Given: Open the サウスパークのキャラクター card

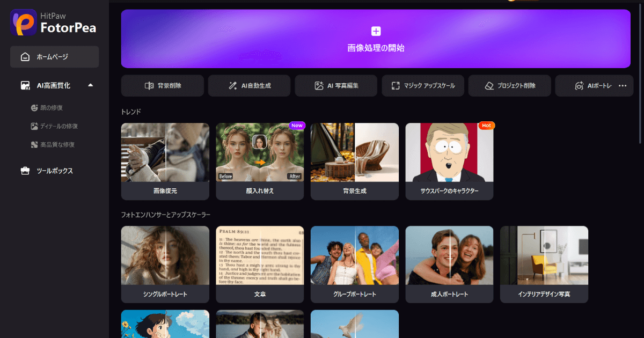Looking at the screenshot, I should pos(449,161).
